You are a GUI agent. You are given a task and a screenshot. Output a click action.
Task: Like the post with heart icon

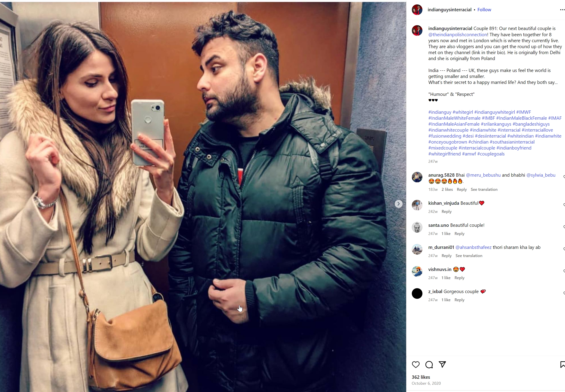[416, 364]
